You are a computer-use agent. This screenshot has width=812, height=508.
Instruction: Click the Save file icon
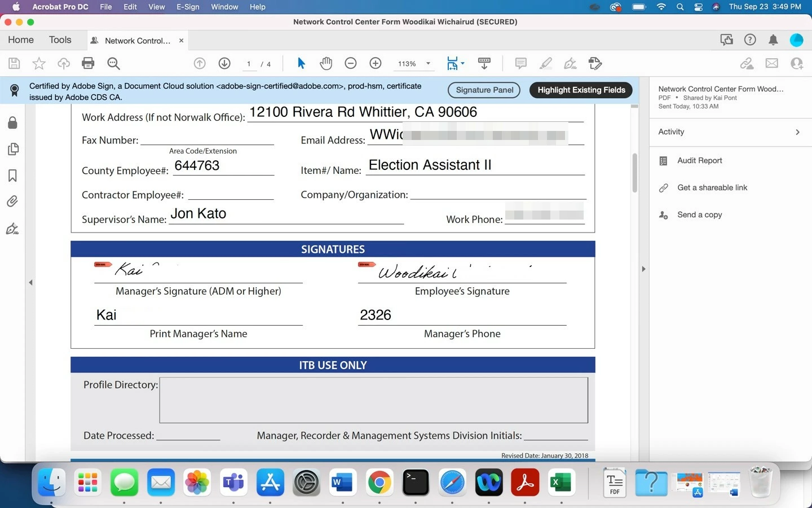click(14, 63)
